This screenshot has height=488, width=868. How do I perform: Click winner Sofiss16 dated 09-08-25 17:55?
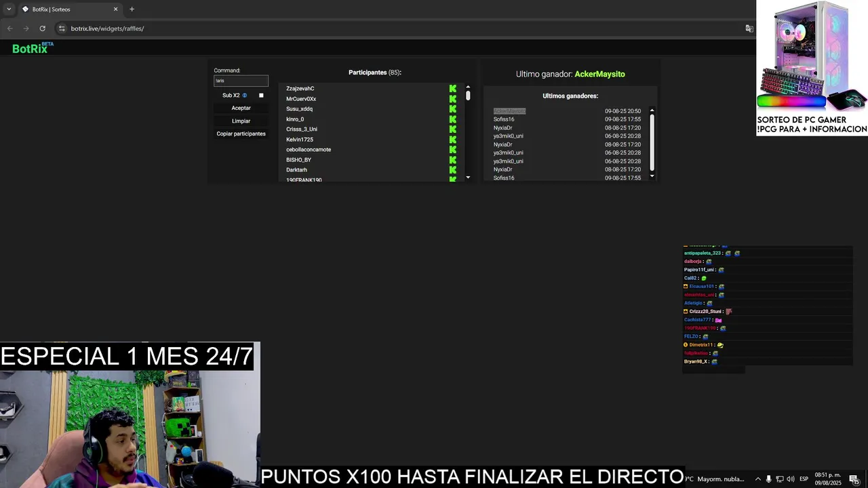click(x=504, y=119)
